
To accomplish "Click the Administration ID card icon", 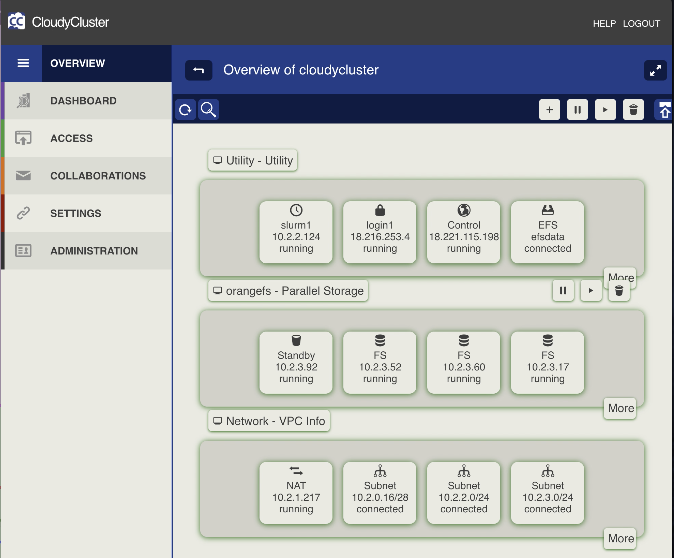I will click(x=23, y=251).
